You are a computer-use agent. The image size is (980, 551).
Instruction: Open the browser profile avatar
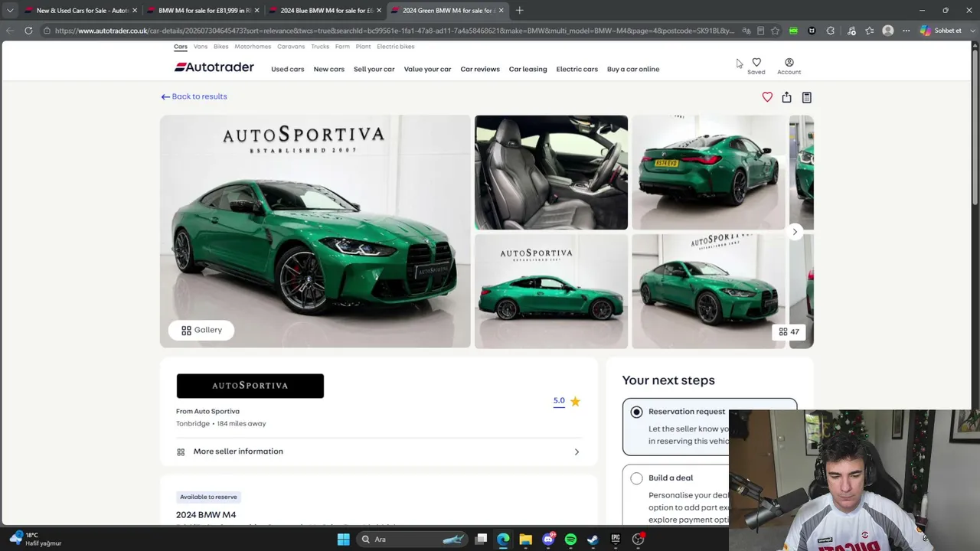coord(888,31)
